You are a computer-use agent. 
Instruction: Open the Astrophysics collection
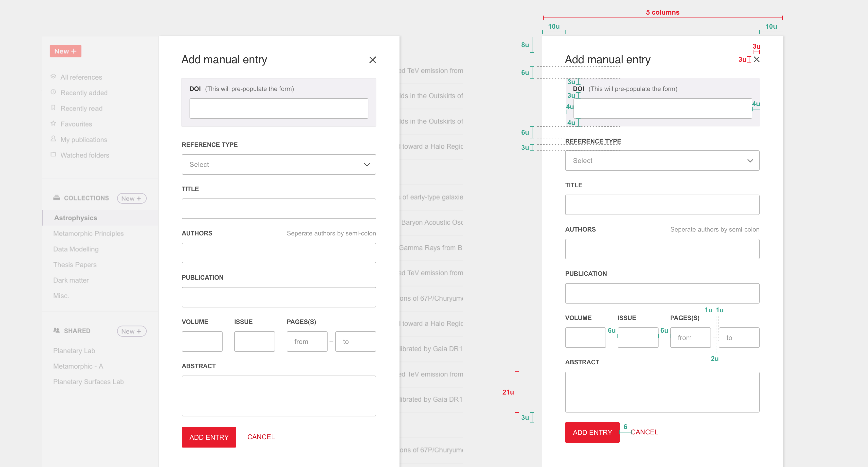point(76,218)
